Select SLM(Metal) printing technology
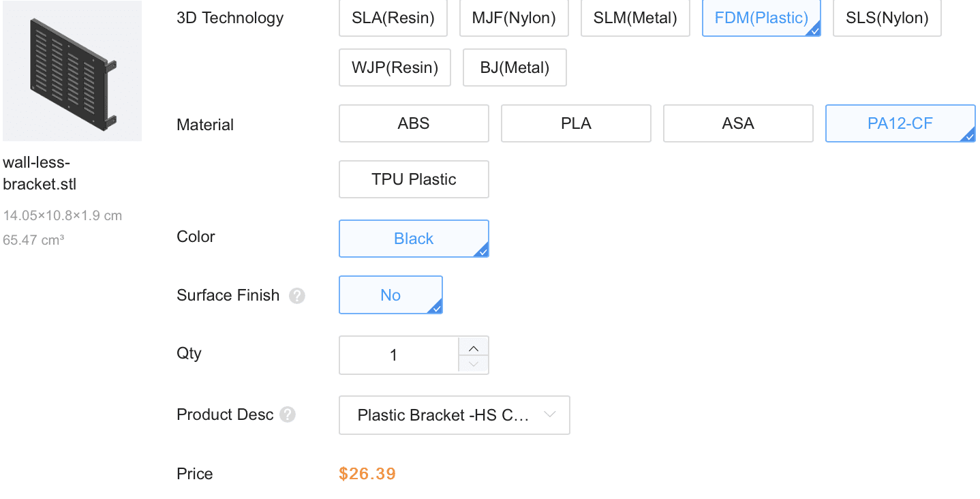 [x=635, y=18]
